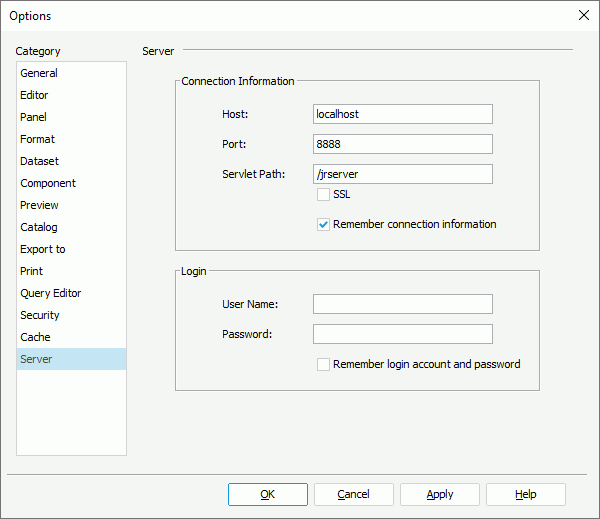This screenshot has height=519, width=600.
Task: Select the Print category
Action: (71, 271)
